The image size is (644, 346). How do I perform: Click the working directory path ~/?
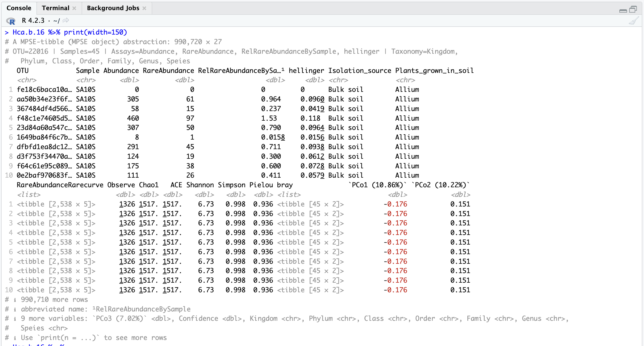[56, 20]
